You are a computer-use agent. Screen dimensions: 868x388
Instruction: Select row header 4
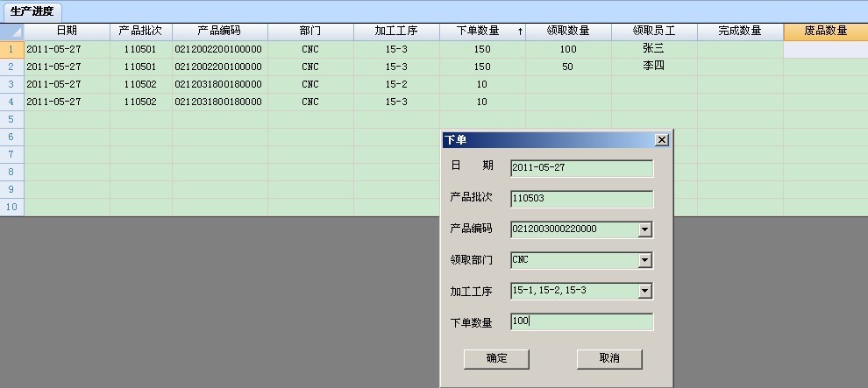[x=11, y=102]
